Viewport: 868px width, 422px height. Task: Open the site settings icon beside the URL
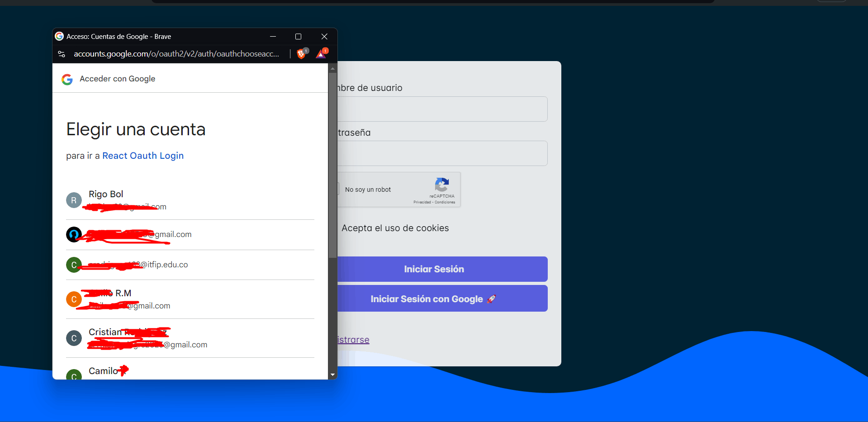62,54
